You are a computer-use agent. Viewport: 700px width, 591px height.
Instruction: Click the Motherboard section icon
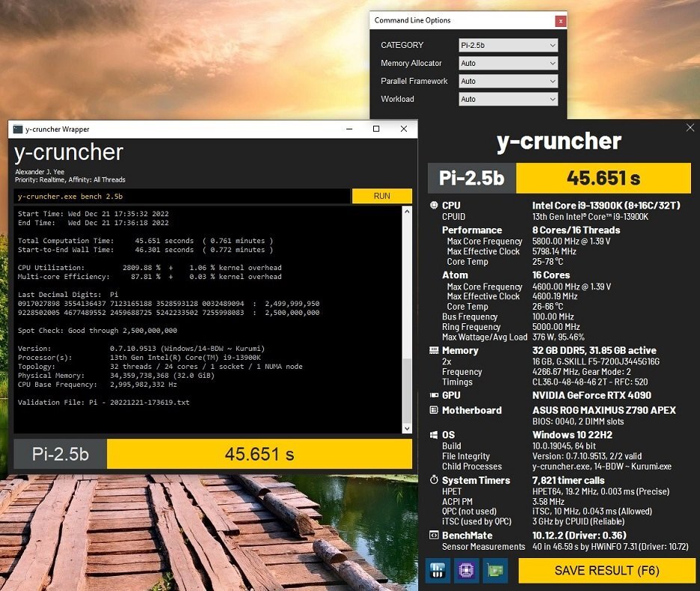[434, 410]
